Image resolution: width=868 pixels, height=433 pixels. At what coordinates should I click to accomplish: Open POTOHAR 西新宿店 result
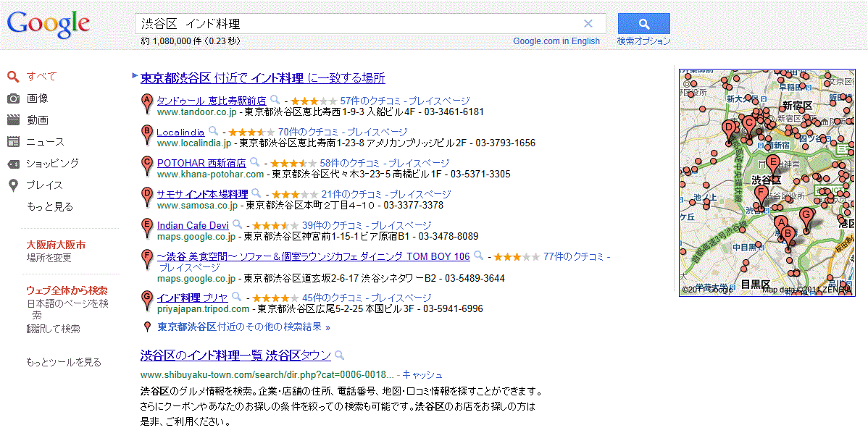[x=201, y=163]
